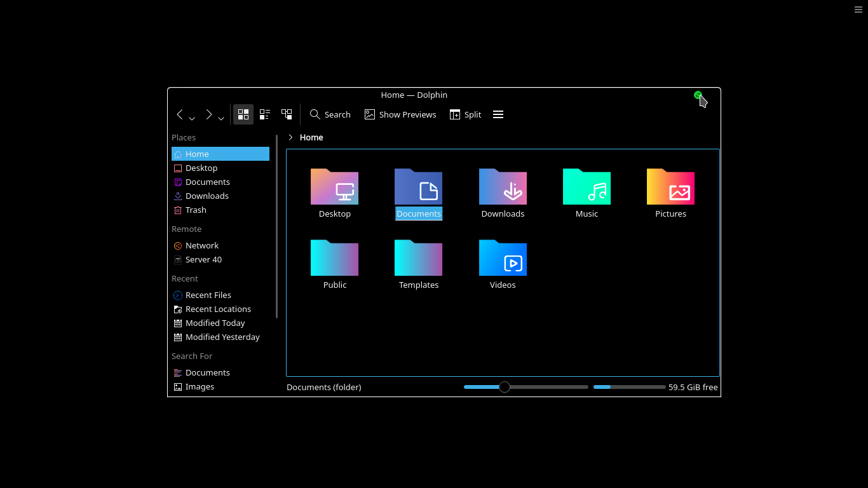Select the Templates folder icon
Screen dimensions: 868x488
pyautogui.click(x=418, y=257)
